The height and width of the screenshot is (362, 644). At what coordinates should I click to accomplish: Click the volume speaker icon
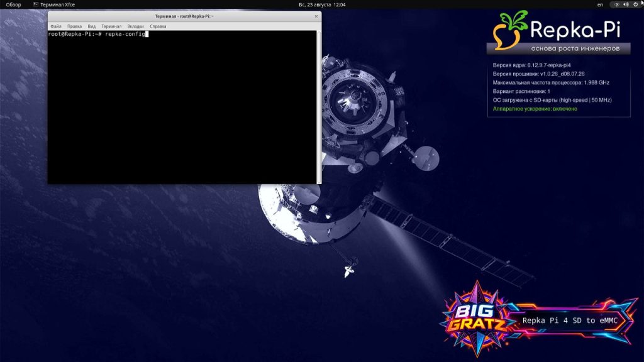coord(626,4)
